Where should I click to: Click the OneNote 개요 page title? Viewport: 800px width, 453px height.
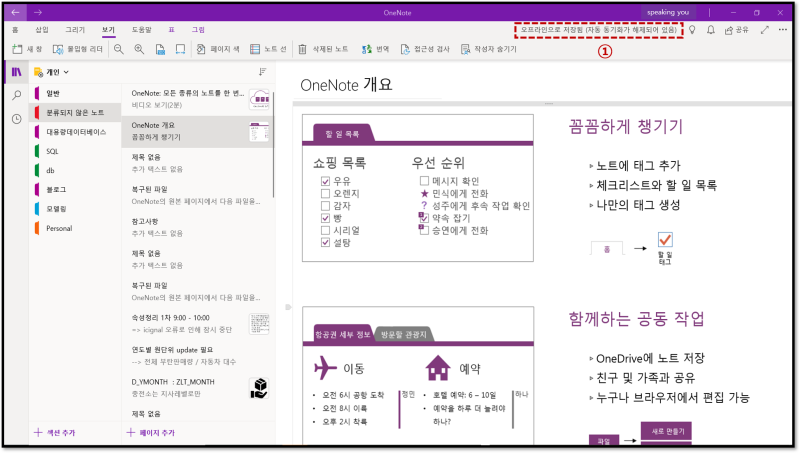point(346,85)
